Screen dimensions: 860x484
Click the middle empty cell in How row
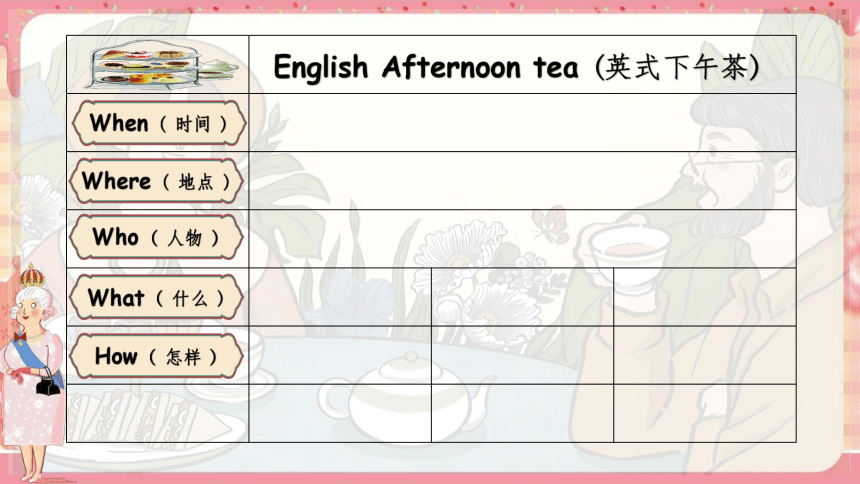pyautogui.click(x=522, y=355)
